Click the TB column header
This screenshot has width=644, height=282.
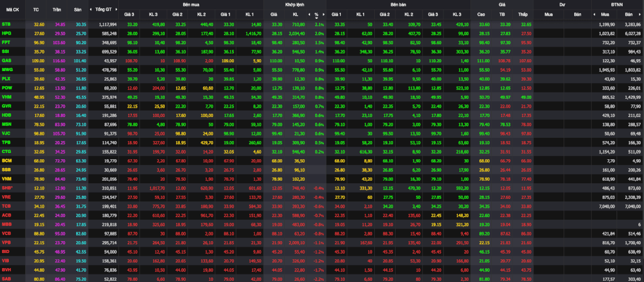502,14
